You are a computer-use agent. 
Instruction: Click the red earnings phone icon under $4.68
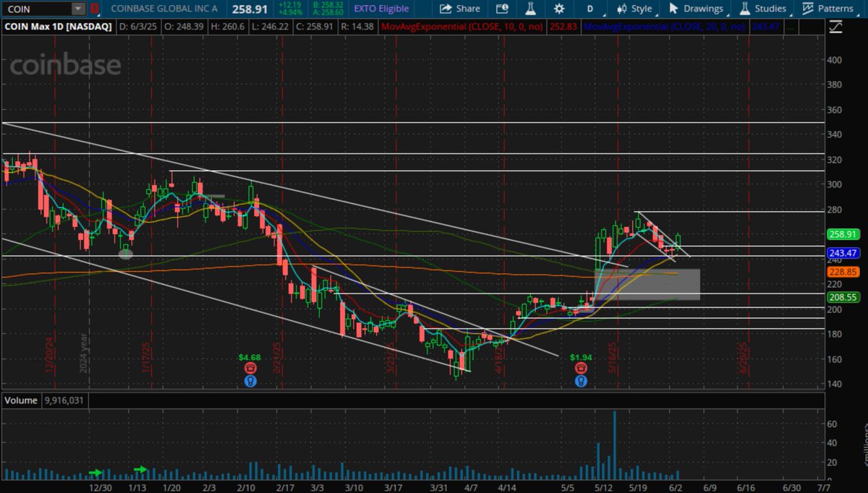250,368
